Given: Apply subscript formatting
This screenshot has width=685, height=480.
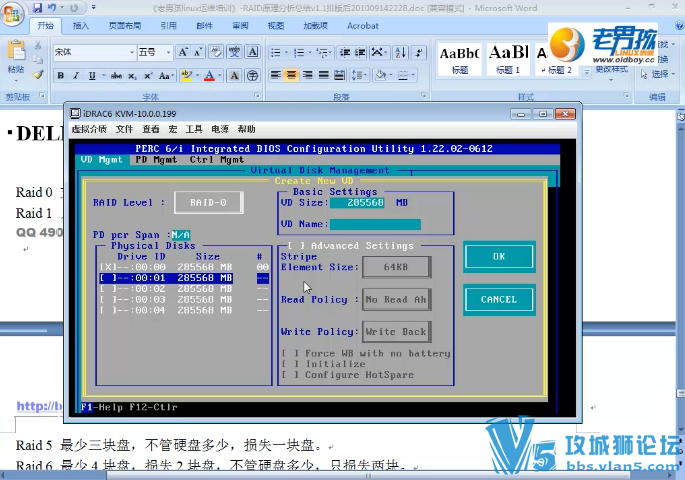Looking at the screenshot, I should click(x=132, y=76).
